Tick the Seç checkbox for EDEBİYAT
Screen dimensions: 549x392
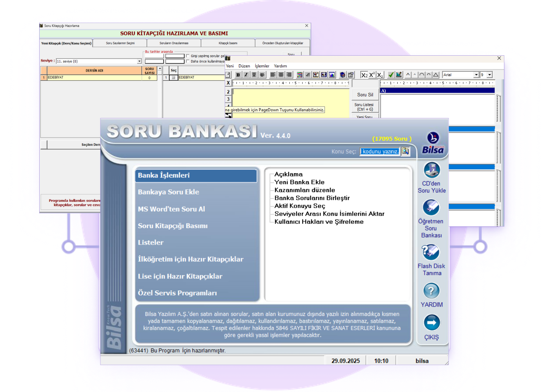(x=174, y=78)
